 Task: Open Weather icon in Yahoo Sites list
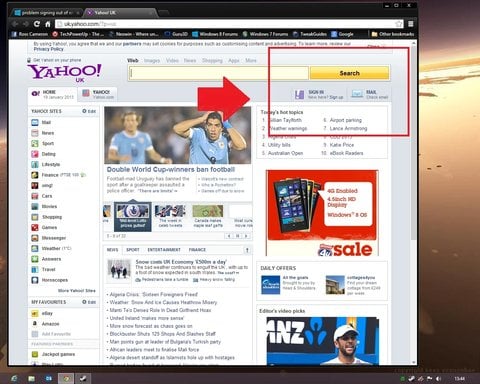tap(35, 248)
